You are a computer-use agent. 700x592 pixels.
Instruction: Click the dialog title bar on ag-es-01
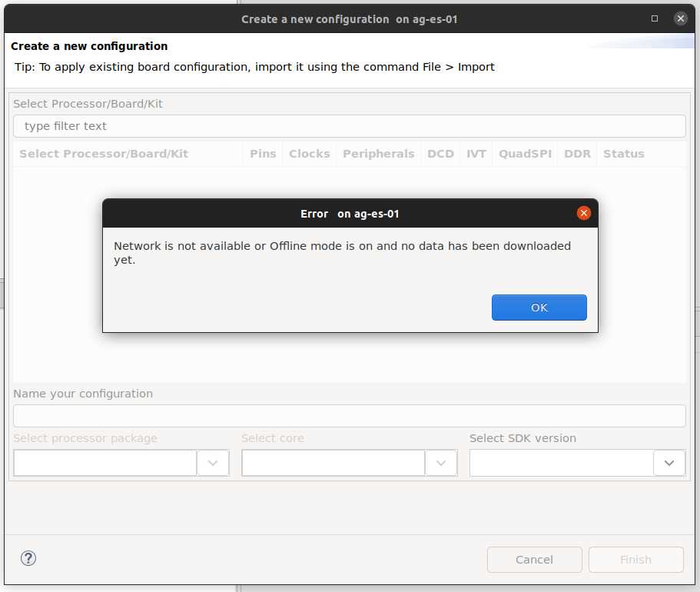pos(349,18)
